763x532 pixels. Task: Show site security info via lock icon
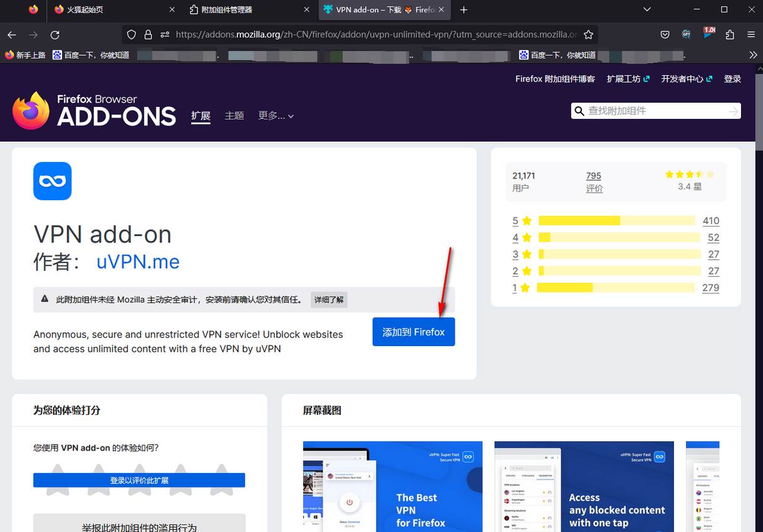pos(148,35)
